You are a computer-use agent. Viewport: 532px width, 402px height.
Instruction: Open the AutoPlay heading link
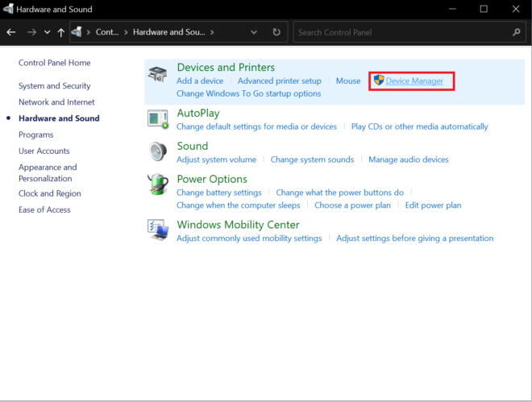[x=198, y=114]
